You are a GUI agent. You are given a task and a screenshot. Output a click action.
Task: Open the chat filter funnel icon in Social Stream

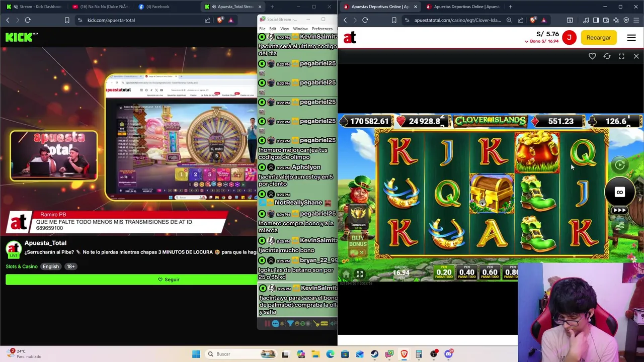(x=290, y=324)
